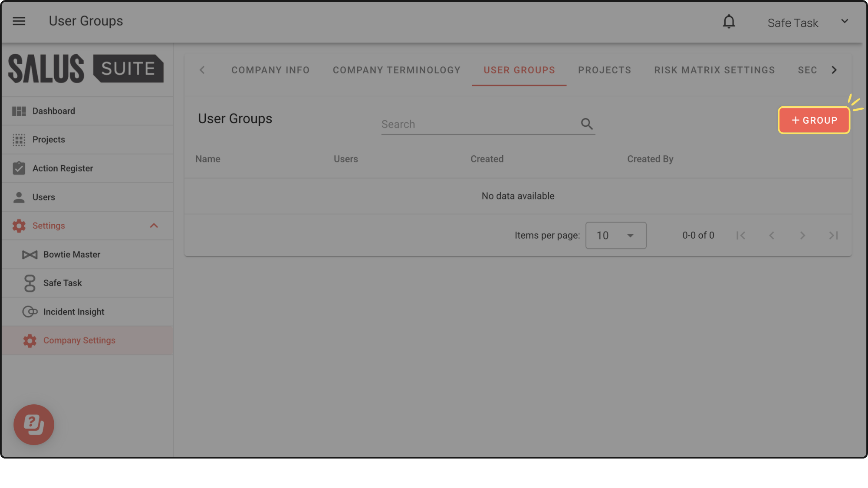868x488 pixels.
Task: Open the items per page dropdown
Action: [615, 236]
